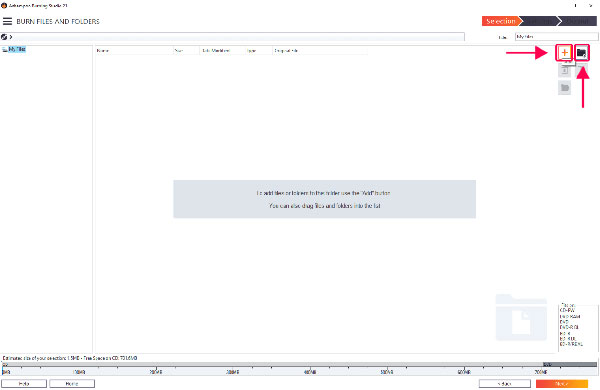Click the Help button
Screen dimensions: 600x390
24,383
